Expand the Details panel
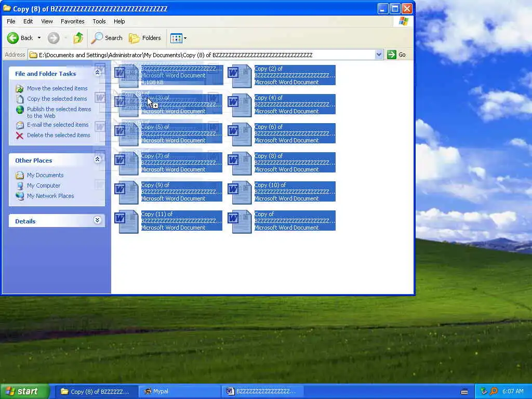 tap(97, 220)
